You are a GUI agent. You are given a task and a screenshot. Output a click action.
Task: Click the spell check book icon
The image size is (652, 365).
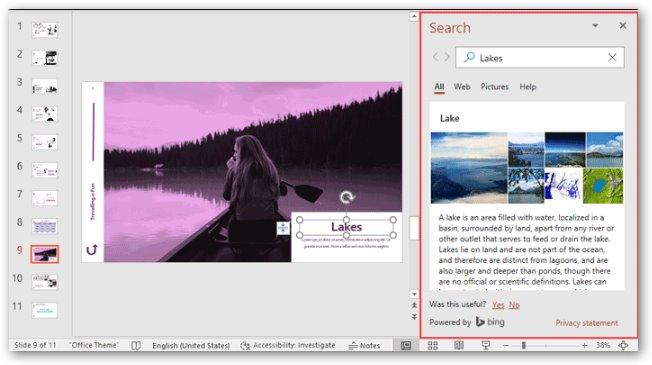coord(136,346)
